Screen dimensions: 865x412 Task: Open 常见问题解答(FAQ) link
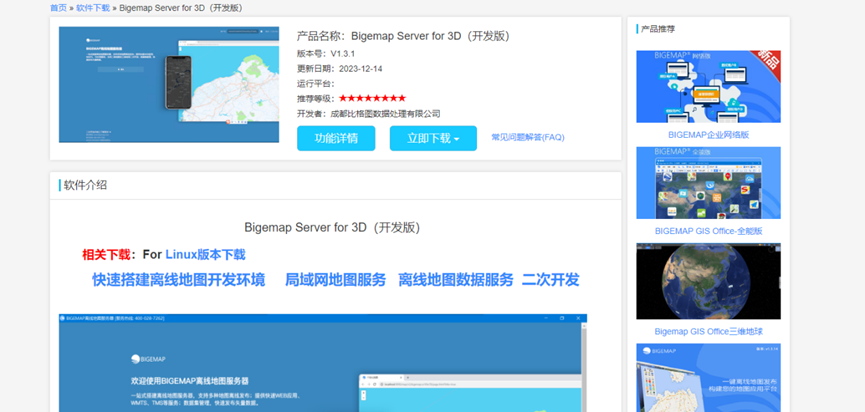tap(528, 137)
